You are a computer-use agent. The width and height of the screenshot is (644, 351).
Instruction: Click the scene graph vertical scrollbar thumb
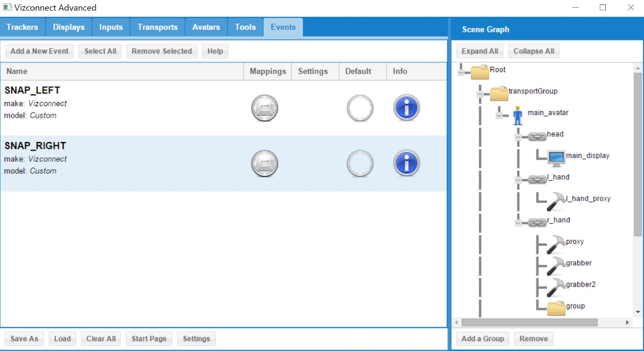pyautogui.click(x=638, y=154)
